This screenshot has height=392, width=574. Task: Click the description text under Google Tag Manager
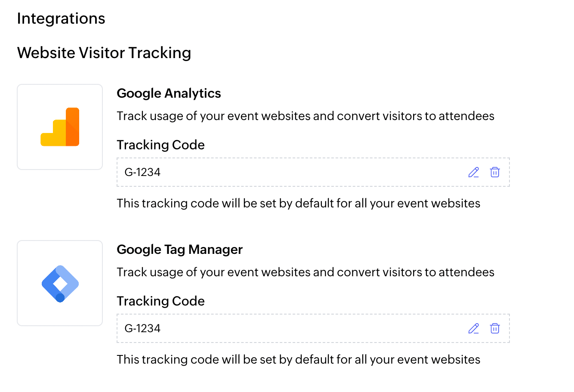click(x=306, y=272)
